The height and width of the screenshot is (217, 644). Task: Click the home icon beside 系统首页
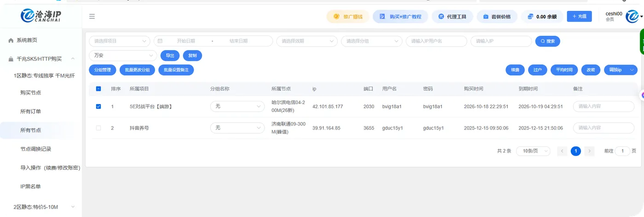coord(11,40)
